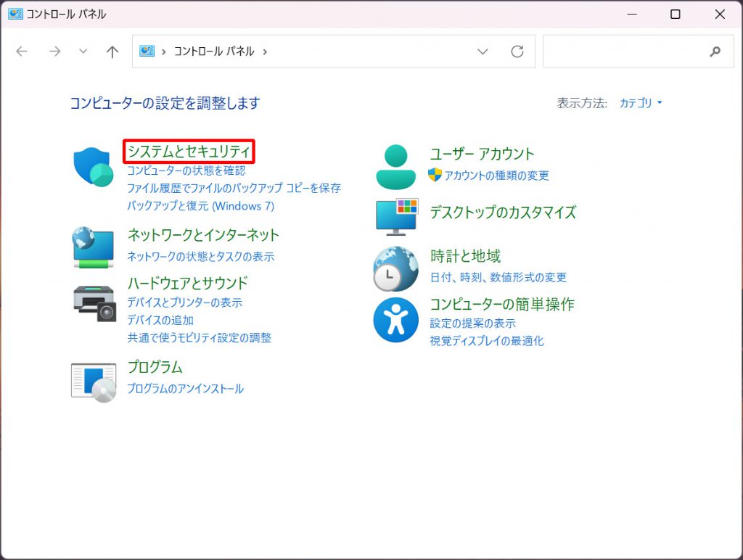Maximize the Control Panel window
The width and height of the screenshot is (743, 560).
coord(676,15)
